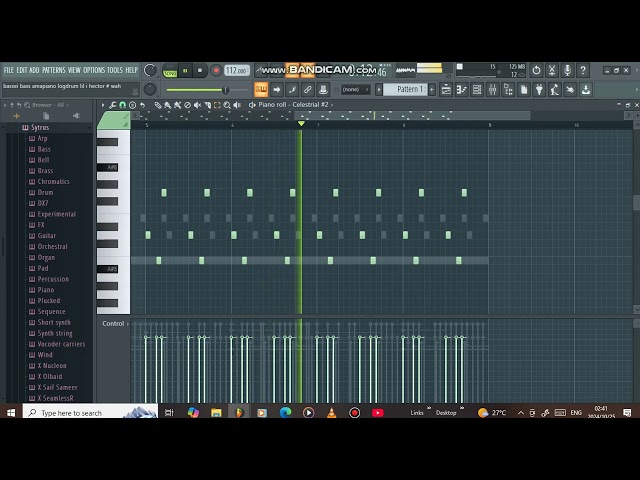
Task: Toggle pattern/song mode switch
Action: click(170, 71)
